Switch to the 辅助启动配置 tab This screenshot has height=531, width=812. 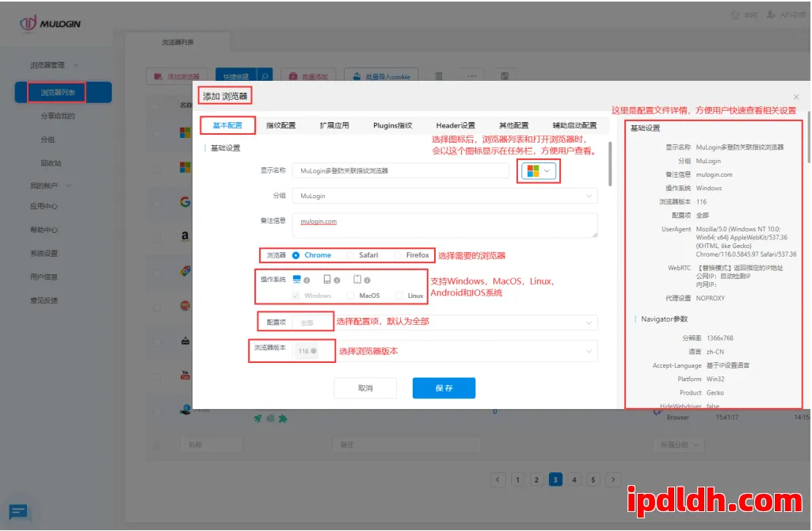click(x=574, y=125)
